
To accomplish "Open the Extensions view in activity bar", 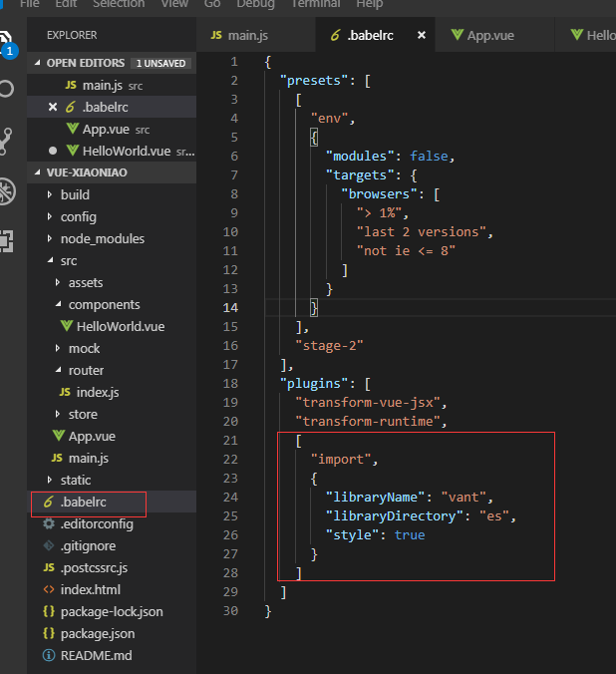I will pos(8,240).
